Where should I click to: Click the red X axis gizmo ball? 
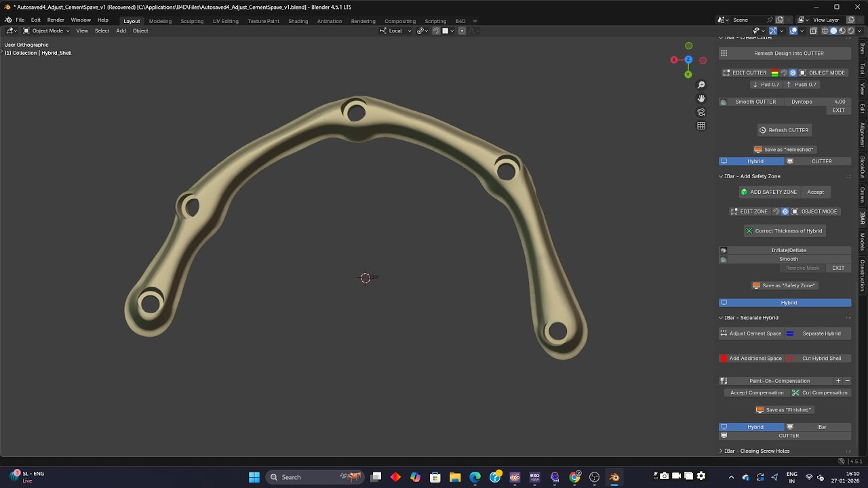tap(674, 60)
